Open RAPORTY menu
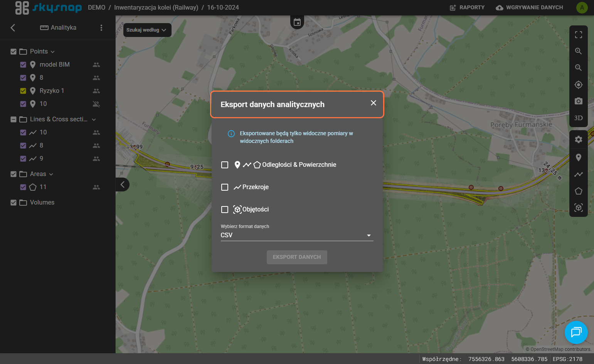This screenshot has width=594, height=364. click(467, 7)
